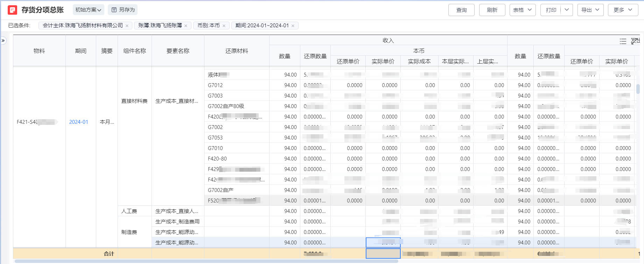Click the 物料 column header
This screenshot has width=644, height=264.
[39, 51]
